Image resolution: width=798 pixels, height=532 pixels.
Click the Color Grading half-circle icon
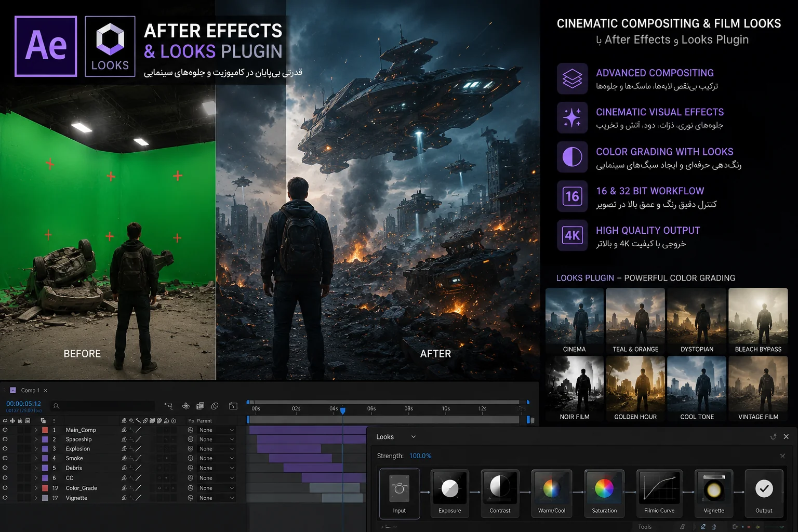pos(572,157)
